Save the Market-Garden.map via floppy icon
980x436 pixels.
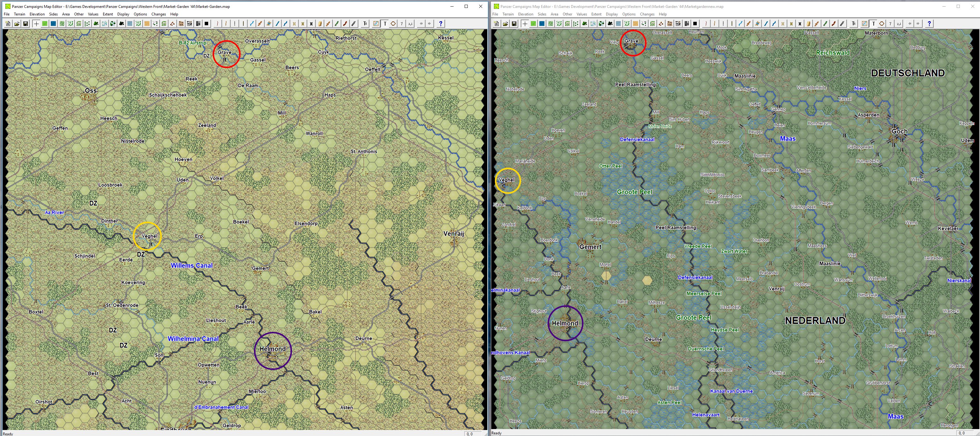tap(26, 24)
